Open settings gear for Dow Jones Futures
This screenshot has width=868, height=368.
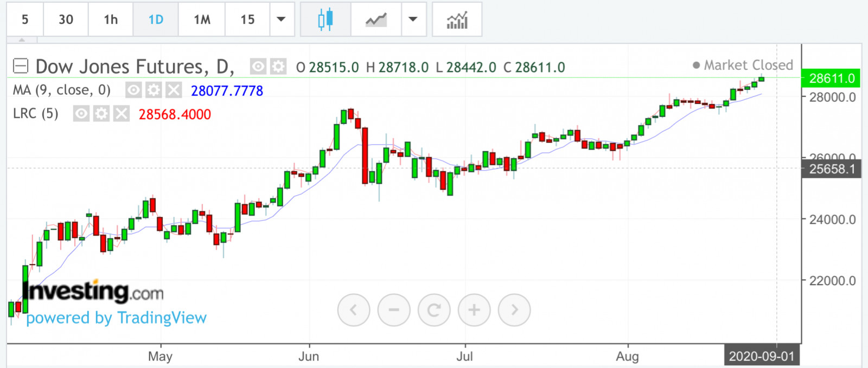278,67
